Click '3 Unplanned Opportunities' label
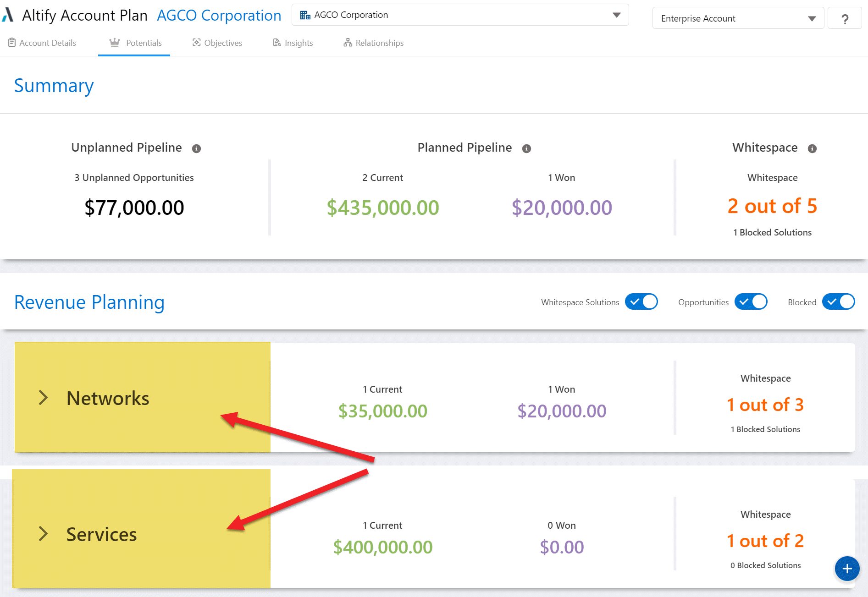 (x=134, y=178)
